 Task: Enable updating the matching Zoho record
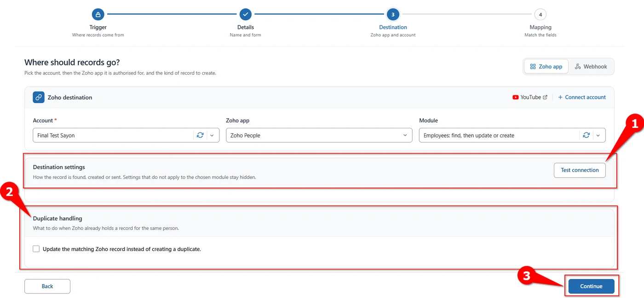(36, 249)
